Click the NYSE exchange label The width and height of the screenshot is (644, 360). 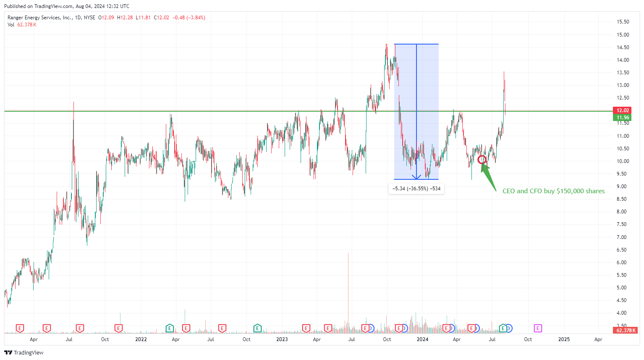[x=89, y=18]
